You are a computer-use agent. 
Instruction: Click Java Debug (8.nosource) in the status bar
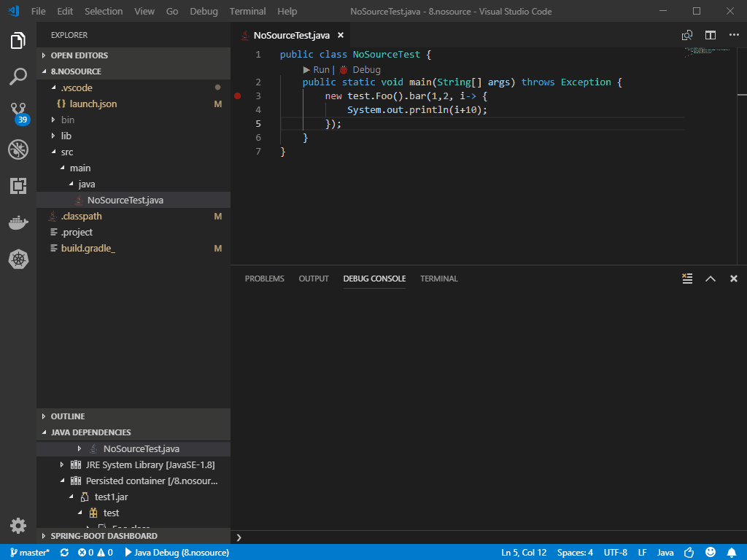point(177,552)
